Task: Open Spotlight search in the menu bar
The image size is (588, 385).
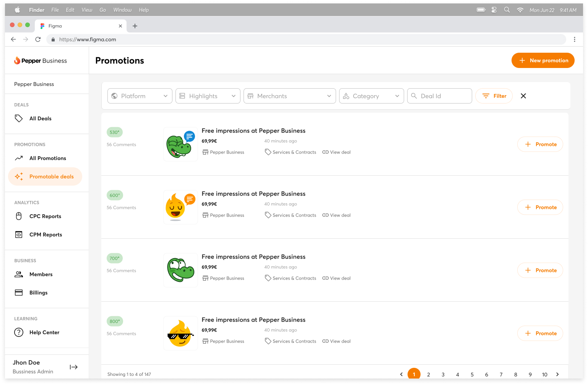Action: coord(507,10)
